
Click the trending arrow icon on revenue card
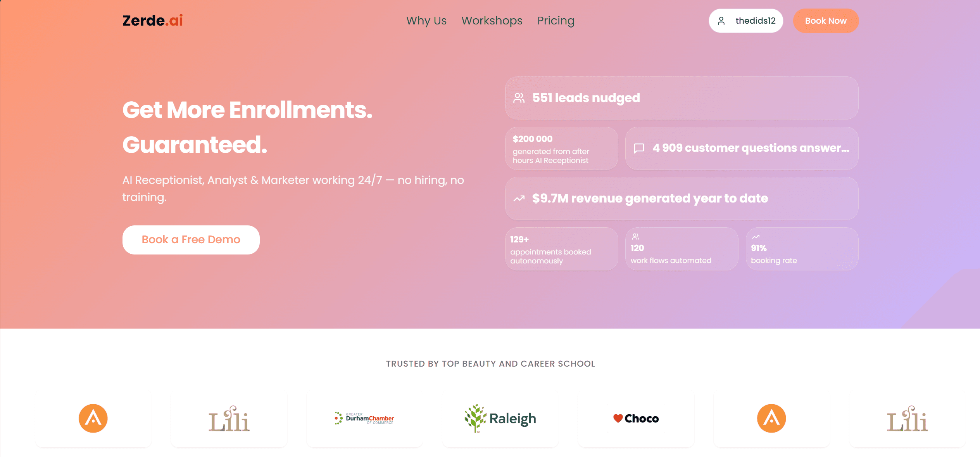coord(519,199)
